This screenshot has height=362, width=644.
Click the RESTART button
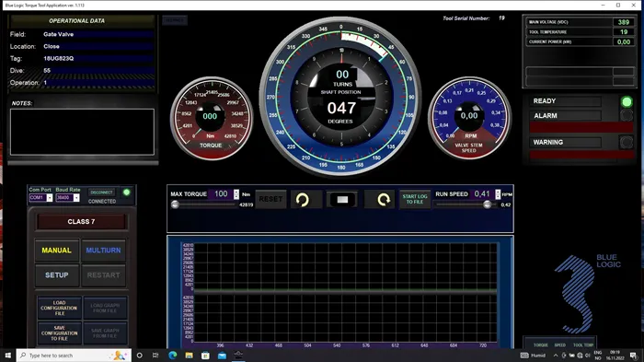point(103,275)
